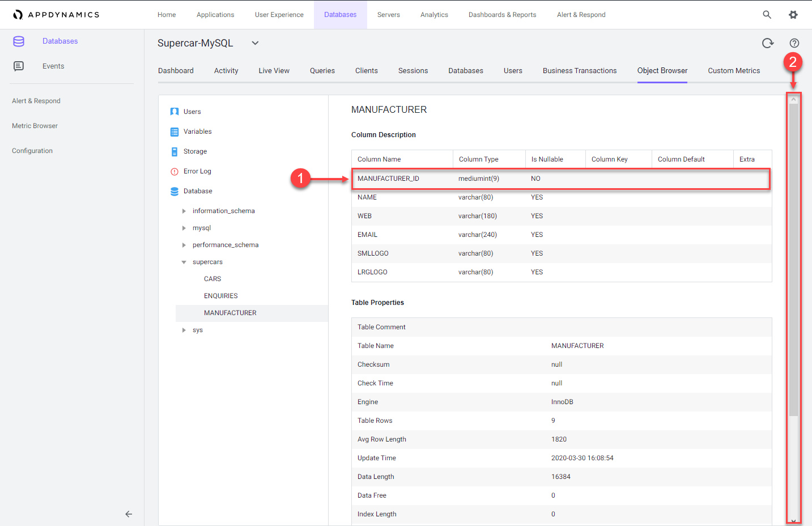Click the Events sidebar icon
812x526 pixels.
[19, 66]
